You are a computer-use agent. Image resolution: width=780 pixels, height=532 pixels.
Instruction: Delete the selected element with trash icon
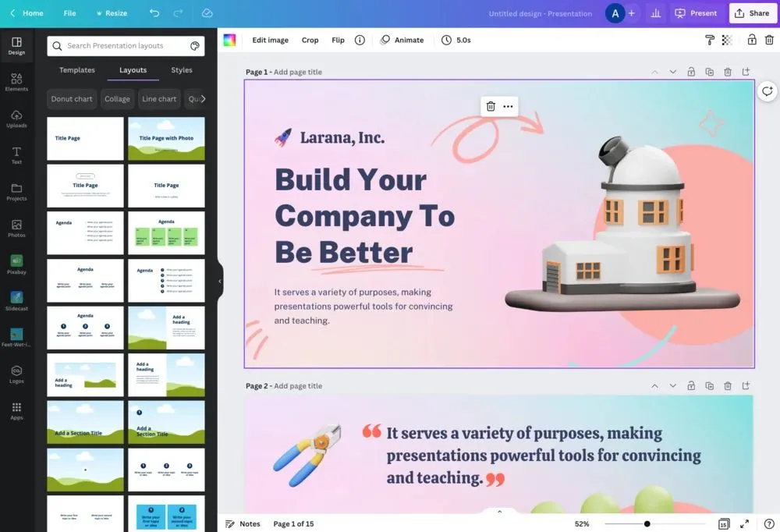491,107
